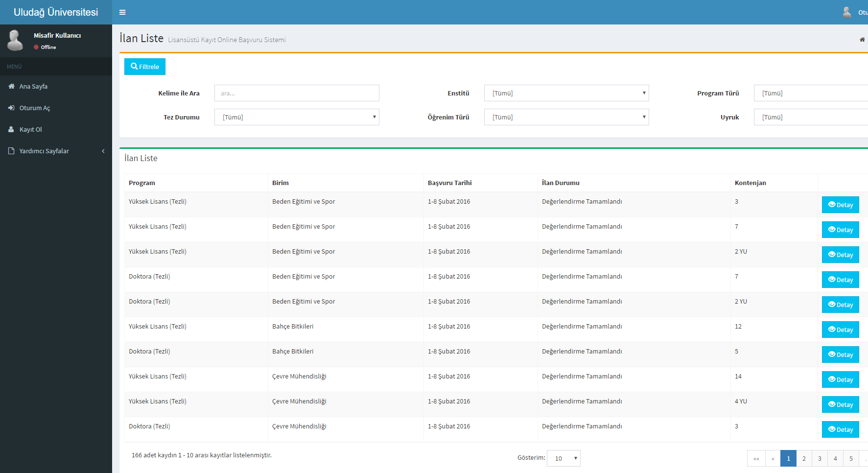The width and height of the screenshot is (868, 473).
Task: Open Detay for Bahçe Bitkileri Doktora
Action: [x=841, y=355]
